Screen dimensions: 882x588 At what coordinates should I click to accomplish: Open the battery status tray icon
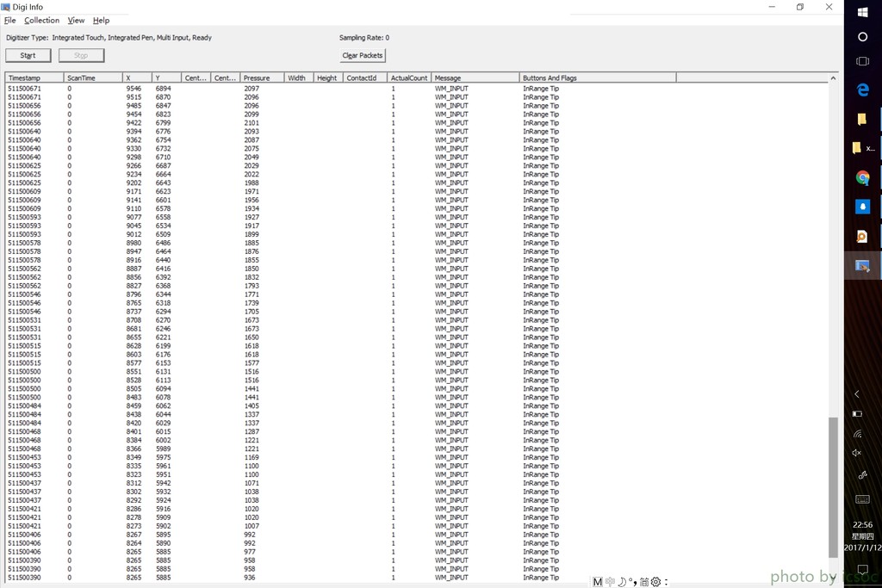(857, 414)
